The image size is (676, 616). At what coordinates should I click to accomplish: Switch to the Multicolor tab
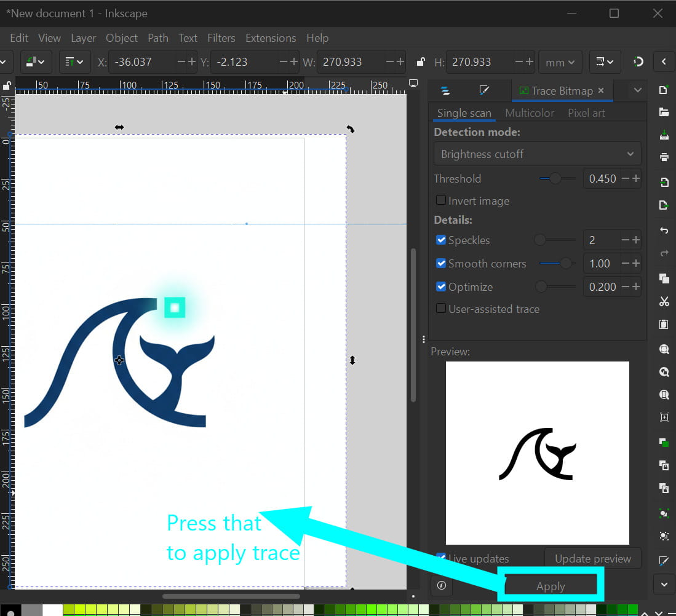point(530,113)
